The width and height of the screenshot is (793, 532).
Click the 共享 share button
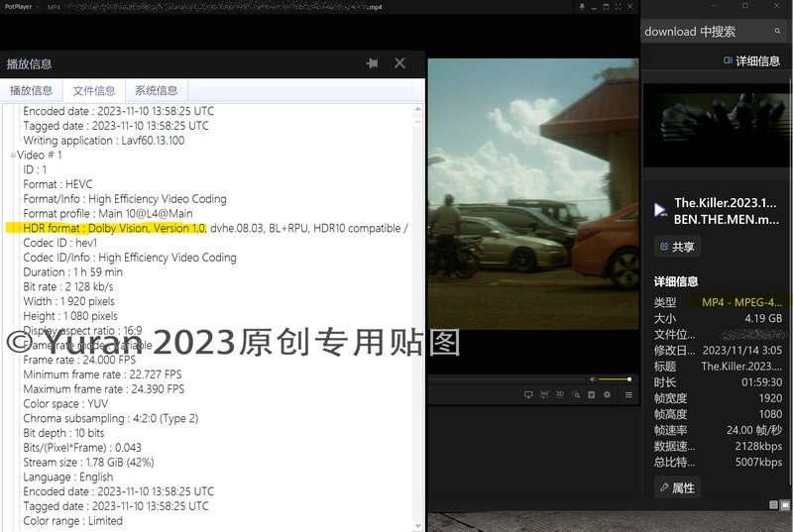point(677,247)
